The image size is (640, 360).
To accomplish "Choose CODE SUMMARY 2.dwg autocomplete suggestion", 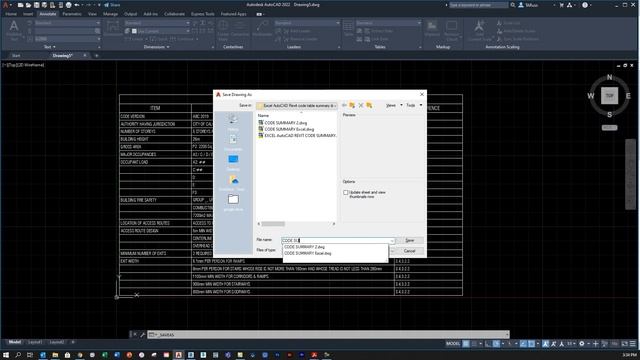I will [x=304, y=247].
